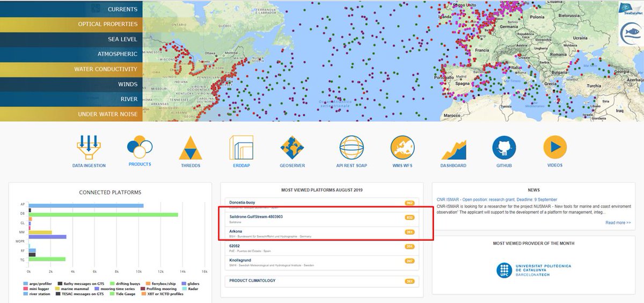Open the GitHub octocat icon

click(504, 148)
